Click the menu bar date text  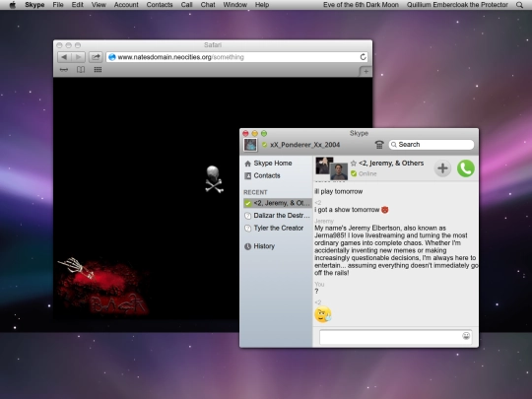point(361,5)
